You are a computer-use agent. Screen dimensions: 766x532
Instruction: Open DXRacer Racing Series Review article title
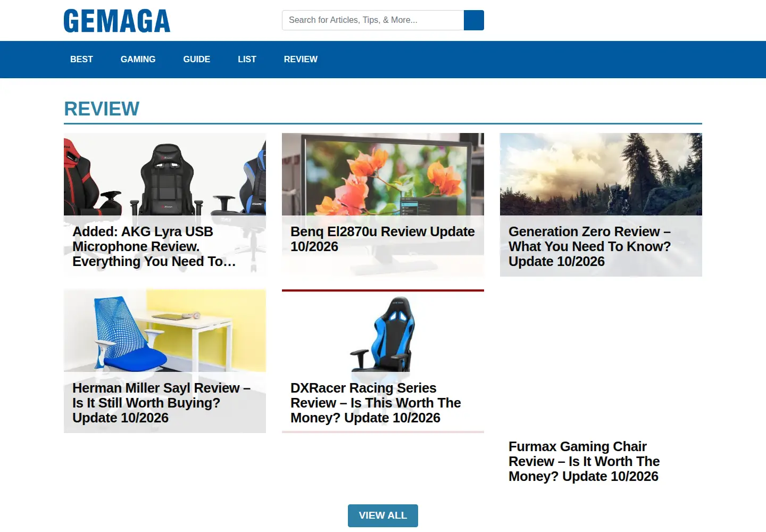coord(376,403)
